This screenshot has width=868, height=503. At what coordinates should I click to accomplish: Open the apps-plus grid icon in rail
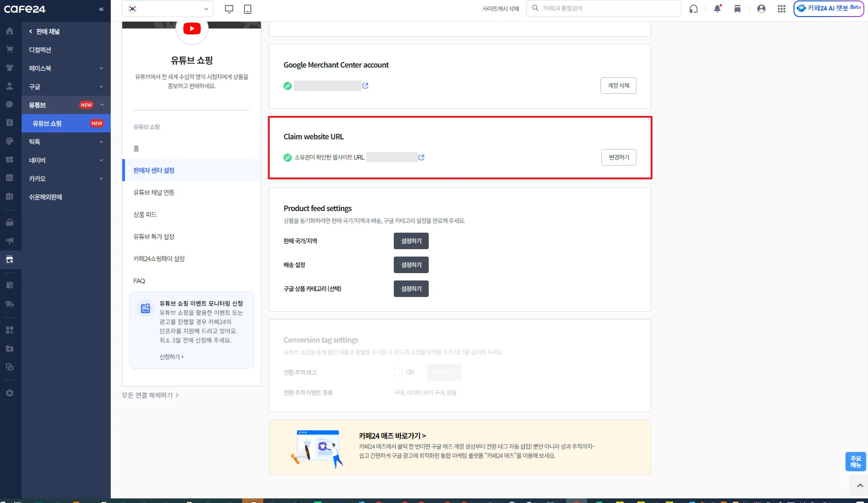[10, 330]
